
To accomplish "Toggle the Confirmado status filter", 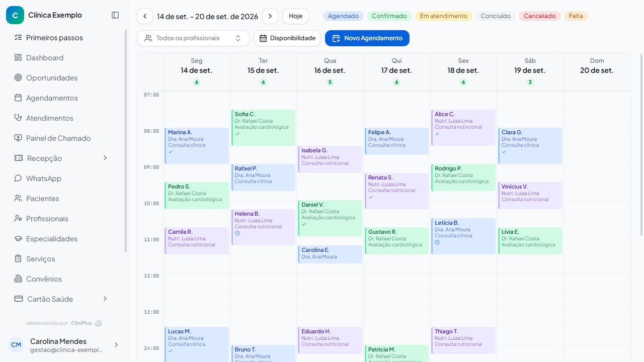I will coord(389,16).
